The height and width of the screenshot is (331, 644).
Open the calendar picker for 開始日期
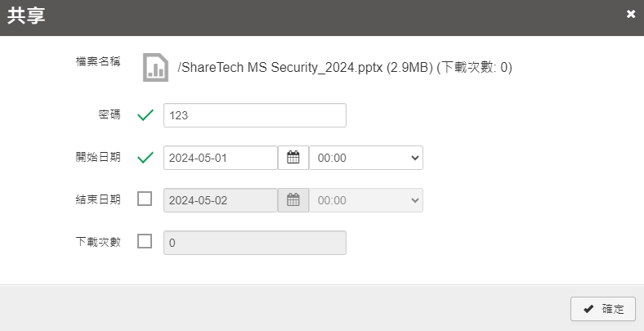click(293, 158)
